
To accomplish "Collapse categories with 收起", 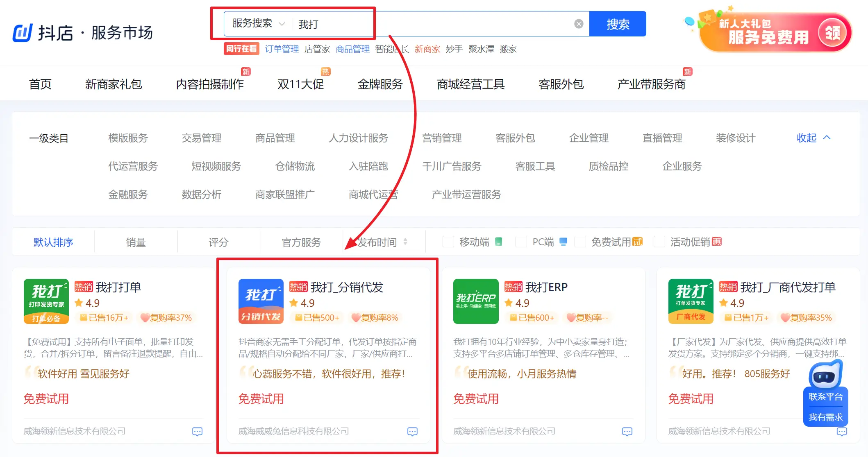I will tap(813, 138).
